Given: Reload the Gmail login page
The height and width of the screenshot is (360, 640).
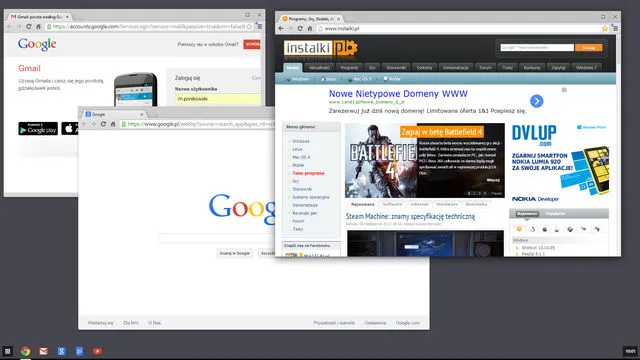Looking at the screenshot, I should click(29, 27).
